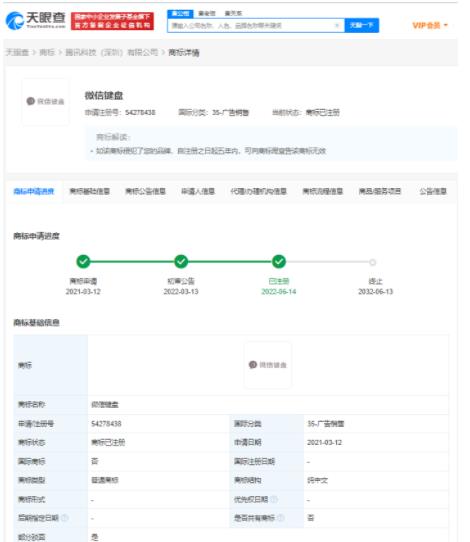470x542 pixels.
Task: Click the second green checkmark dated 2022-03-13
Action: tap(181, 262)
